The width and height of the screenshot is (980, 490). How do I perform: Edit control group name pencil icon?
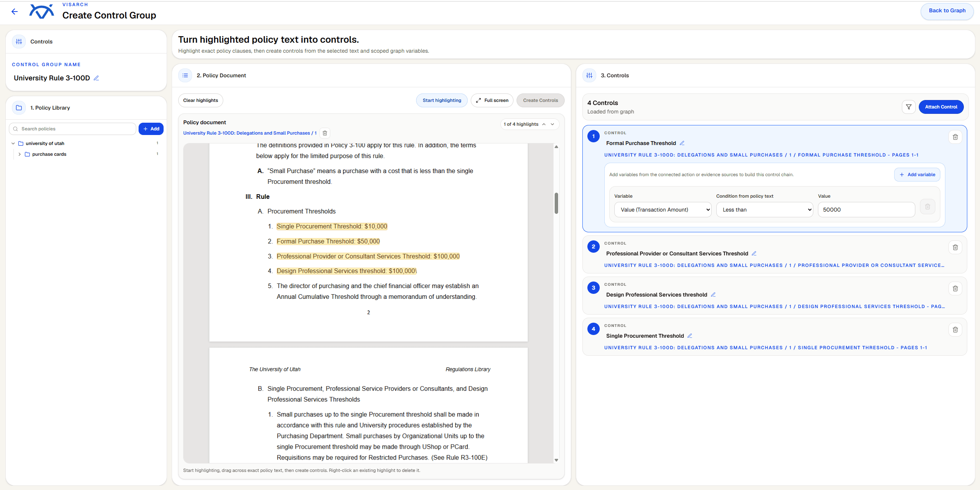97,78
